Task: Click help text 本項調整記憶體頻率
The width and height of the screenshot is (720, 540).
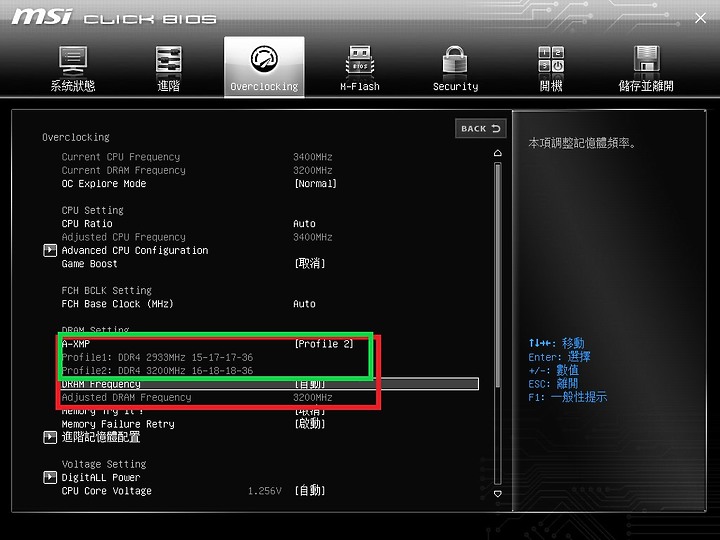Action: pyautogui.click(x=582, y=143)
